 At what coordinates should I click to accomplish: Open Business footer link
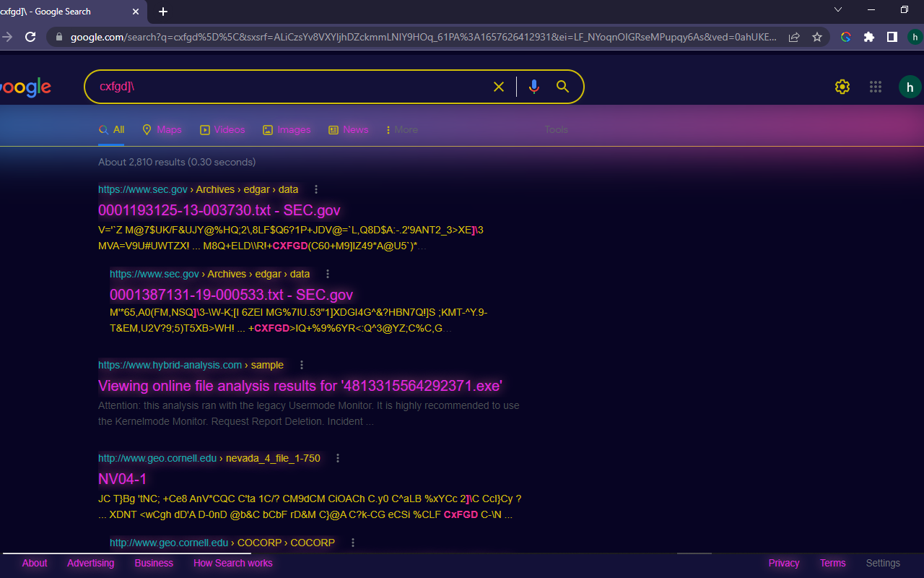pos(154,563)
